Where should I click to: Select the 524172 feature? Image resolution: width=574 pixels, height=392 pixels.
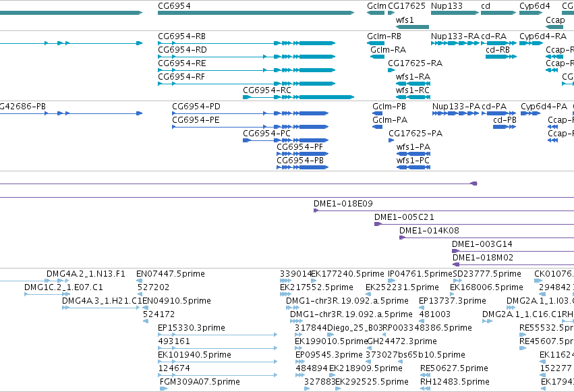[x=159, y=315]
